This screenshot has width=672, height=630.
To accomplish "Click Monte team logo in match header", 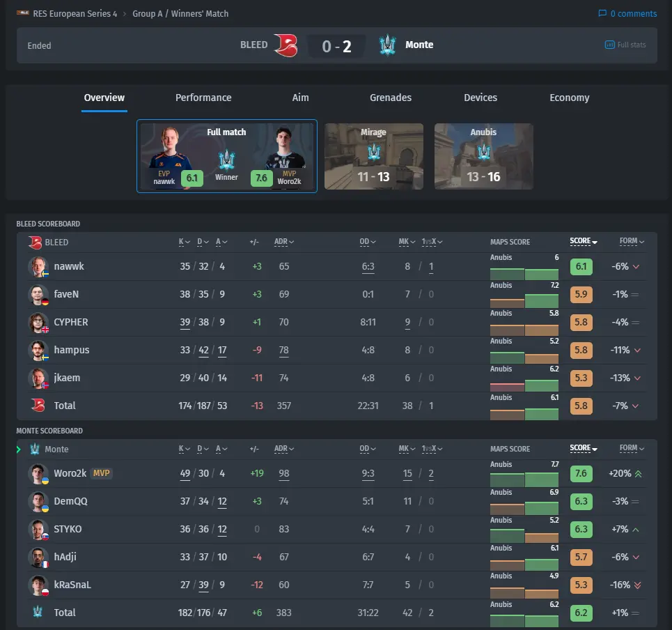I will [x=387, y=45].
